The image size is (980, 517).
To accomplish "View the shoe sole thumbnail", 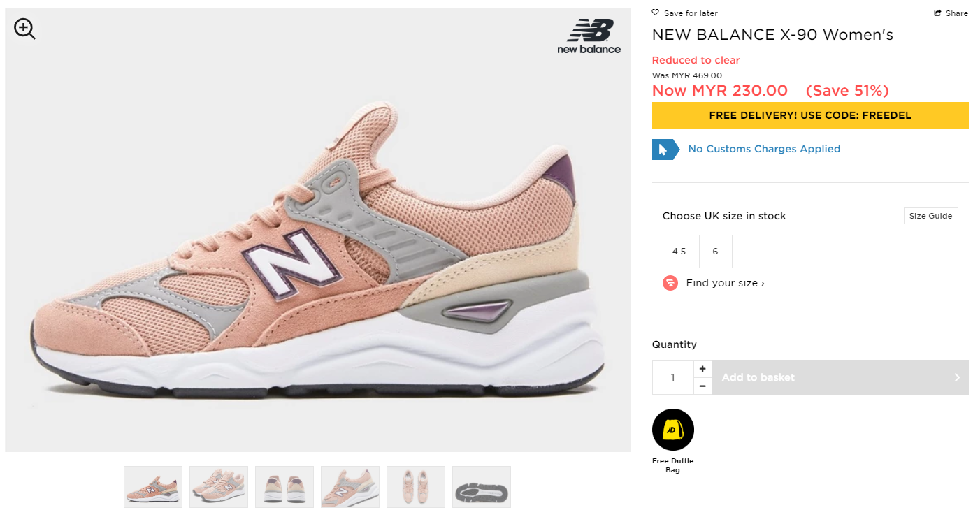I will pyautogui.click(x=482, y=487).
